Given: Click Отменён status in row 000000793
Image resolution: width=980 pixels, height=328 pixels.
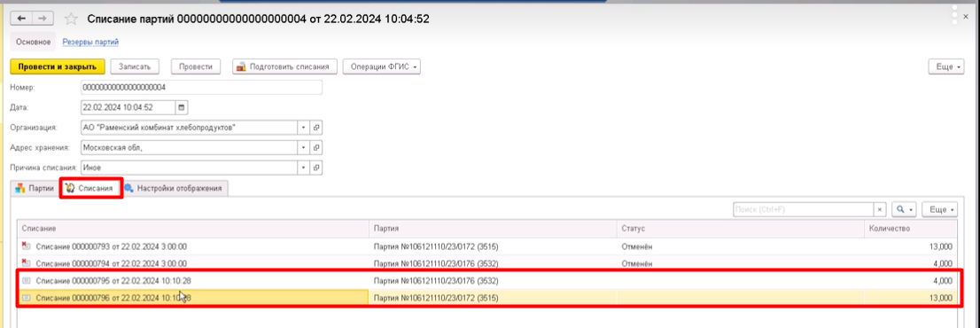Looking at the screenshot, I should pos(636,246).
